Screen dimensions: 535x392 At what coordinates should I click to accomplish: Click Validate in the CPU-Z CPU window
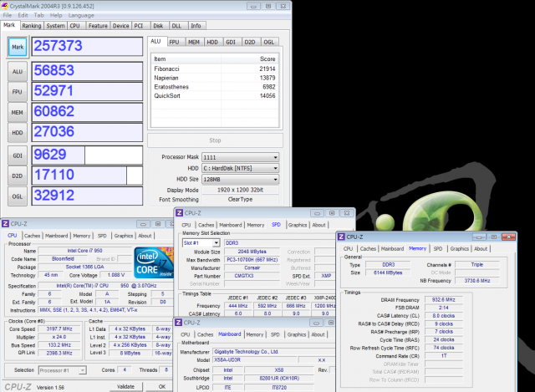click(125, 386)
